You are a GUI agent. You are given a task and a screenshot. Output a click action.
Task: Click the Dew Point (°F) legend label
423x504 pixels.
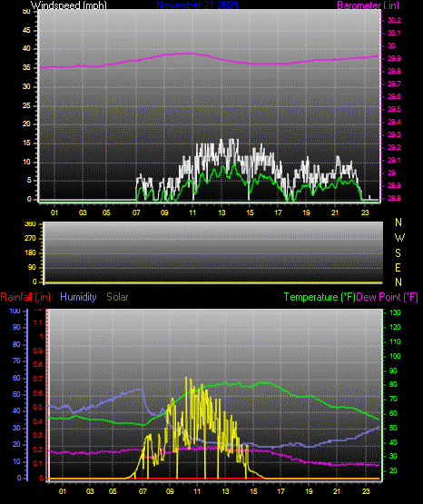(388, 297)
